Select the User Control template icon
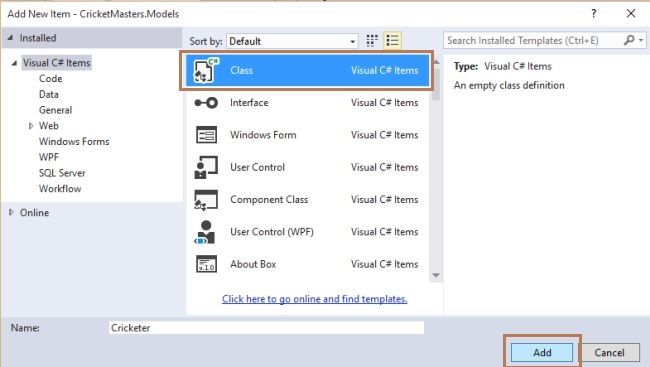The width and height of the screenshot is (650, 367). pos(206,167)
